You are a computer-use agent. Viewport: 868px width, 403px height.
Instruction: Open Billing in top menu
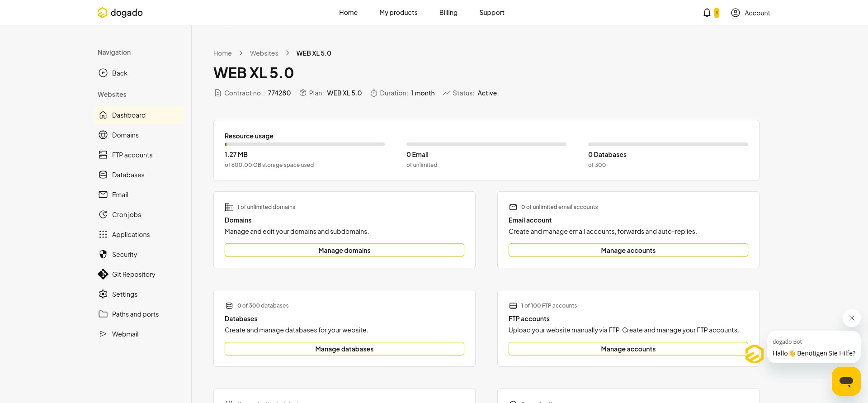click(448, 13)
